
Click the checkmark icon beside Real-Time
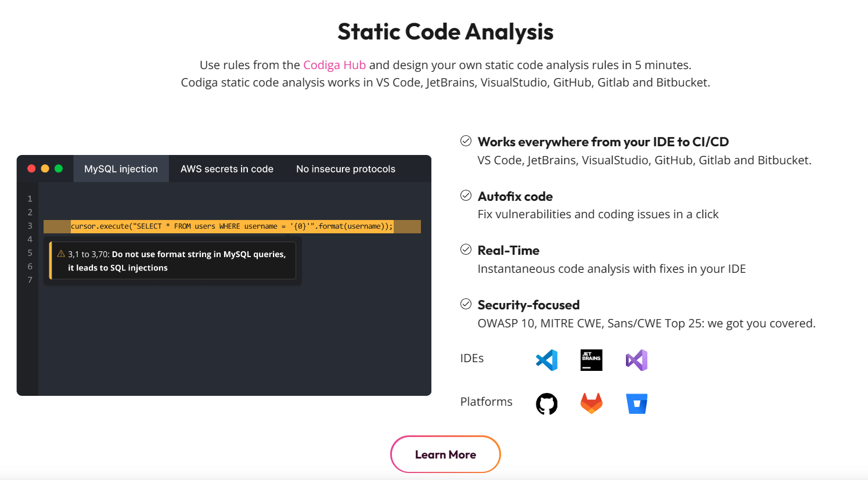tap(466, 250)
